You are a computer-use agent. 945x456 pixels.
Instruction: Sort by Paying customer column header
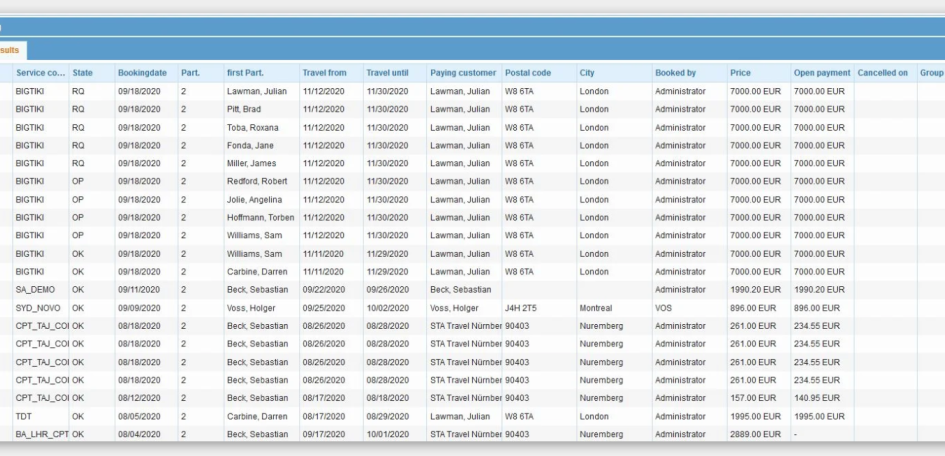[462, 73]
